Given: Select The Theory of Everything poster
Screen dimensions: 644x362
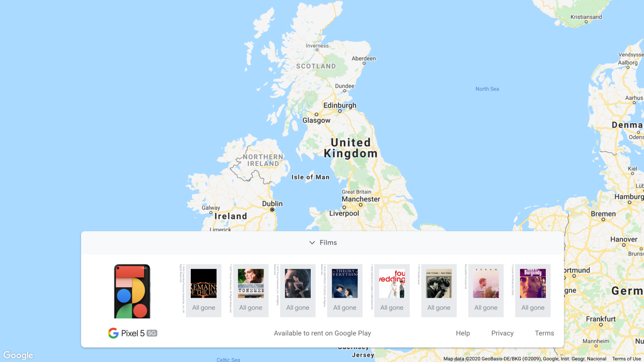Looking at the screenshot, I should [x=345, y=284].
